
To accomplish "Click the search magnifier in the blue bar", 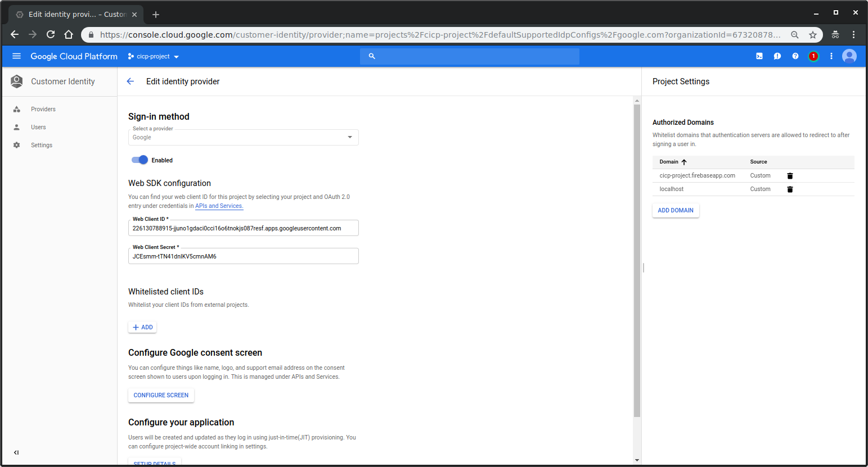I will pos(372,56).
